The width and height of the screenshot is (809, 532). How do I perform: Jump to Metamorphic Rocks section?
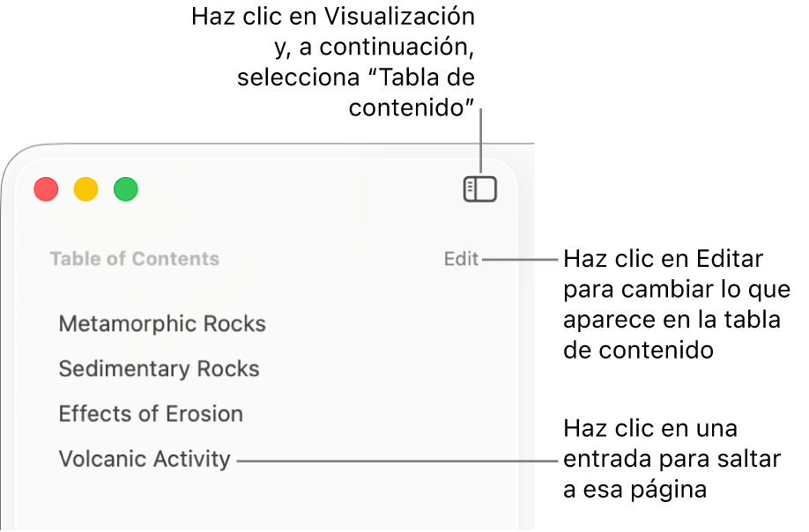(x=162, y=324)
